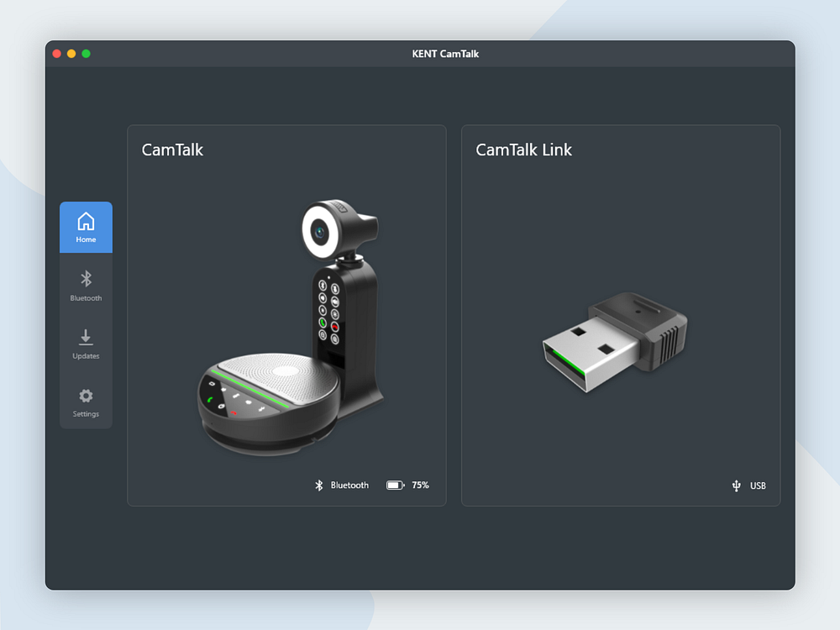Click the green full-screen button in title bar
The height and width of the screenshot is (630, 840).
pos(87,52)
